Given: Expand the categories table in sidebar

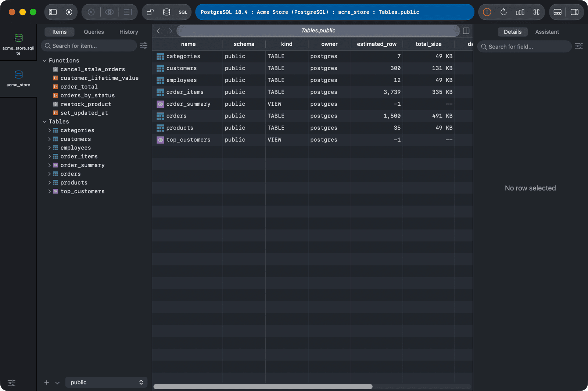Looking at the screenshot, I should 49,130.
